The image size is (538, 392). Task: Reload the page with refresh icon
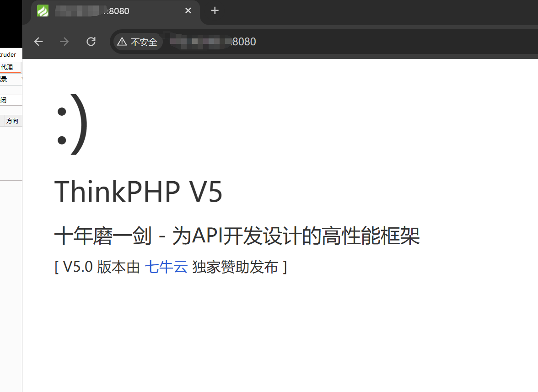91,42
